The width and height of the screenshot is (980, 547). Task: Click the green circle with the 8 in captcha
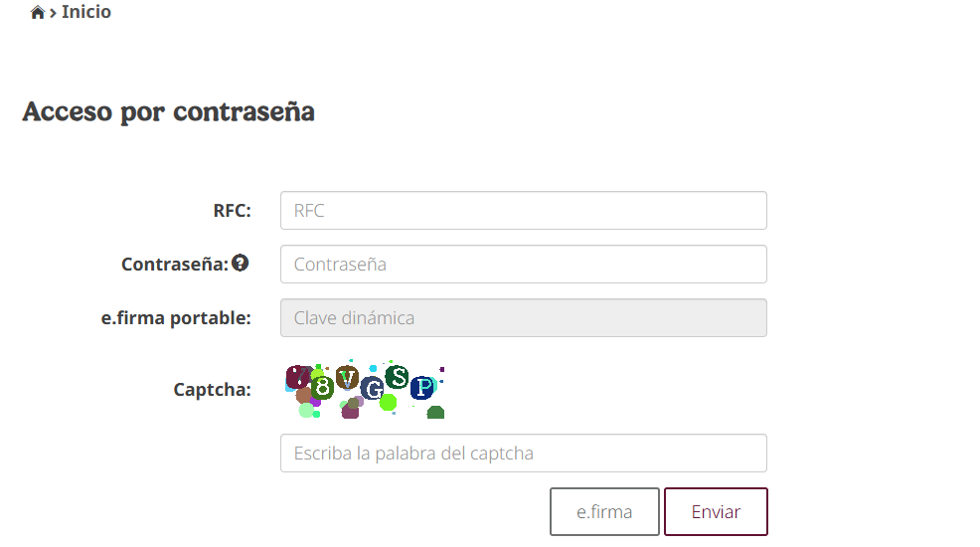[x=322, y=387]
